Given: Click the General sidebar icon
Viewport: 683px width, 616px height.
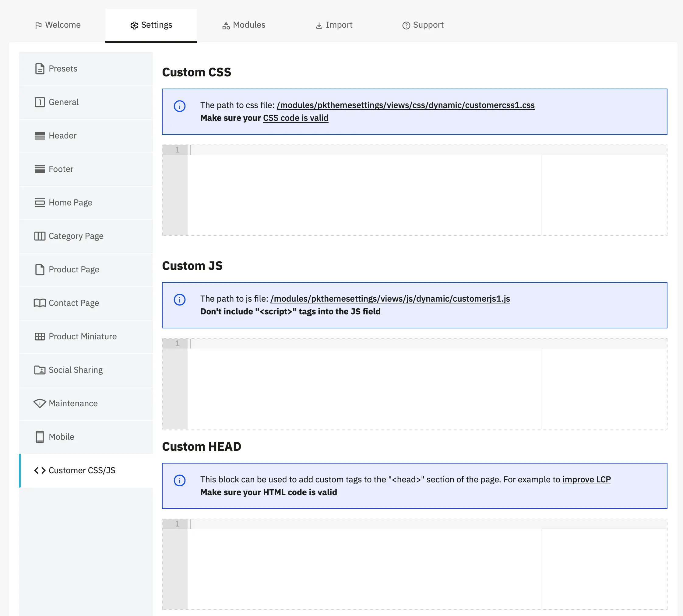Looking at the screenshot, I should coord(40,102).
